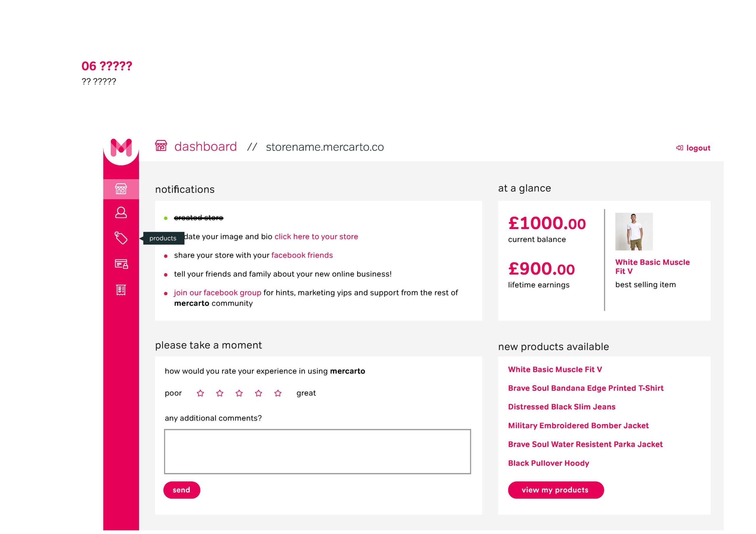
Task: Open the receipt orders icon in sidebar
Action: 121,290
